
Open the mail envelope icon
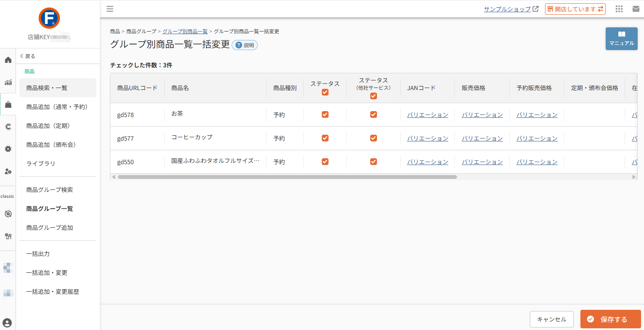tap(636, 9)
